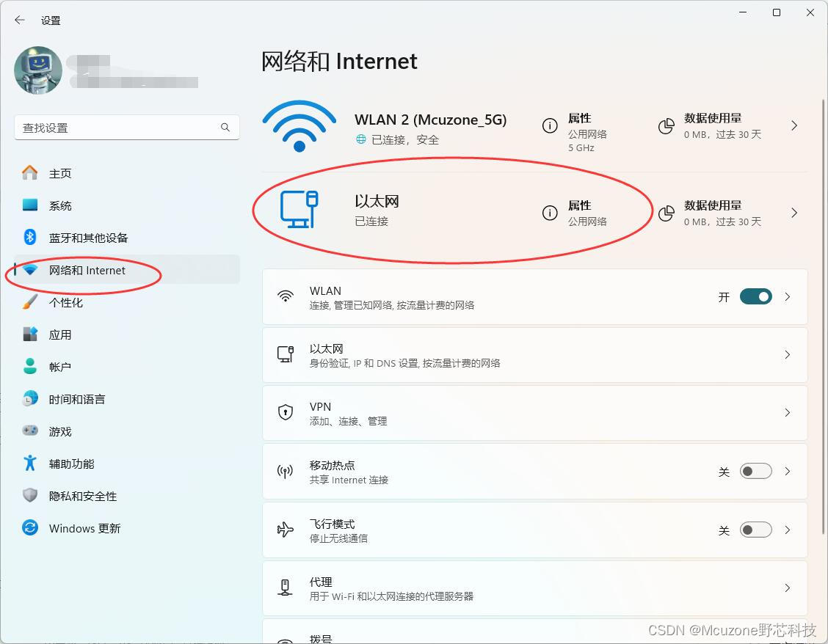Click the large Wi-Fi signal icon
This screenshot has height=644, width=828.
(x=299, y=127)
